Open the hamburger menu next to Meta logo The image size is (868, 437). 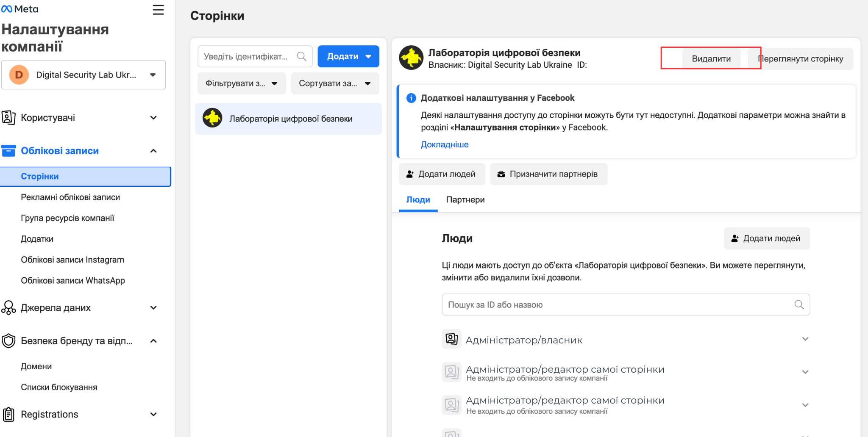[x=158, y=10]
